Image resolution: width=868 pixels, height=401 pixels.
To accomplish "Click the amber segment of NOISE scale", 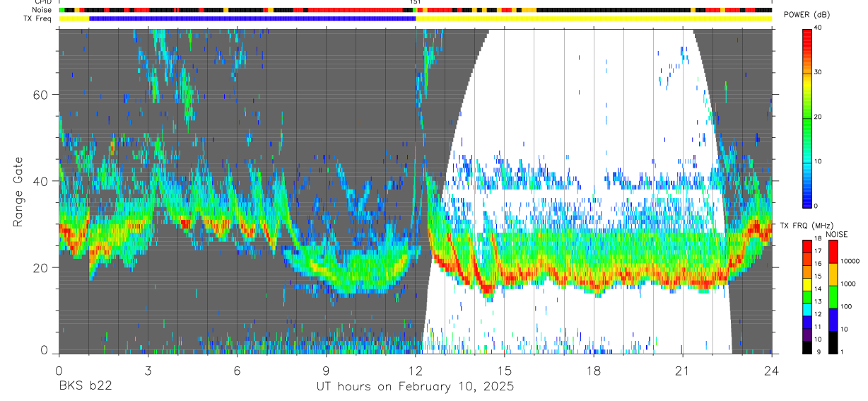I will coord(833,274).
